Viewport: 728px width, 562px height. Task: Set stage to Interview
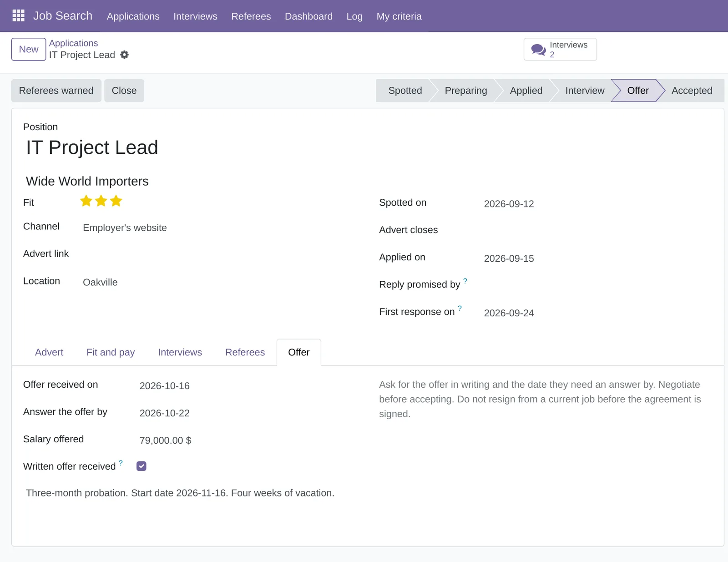tap(585, 91)
